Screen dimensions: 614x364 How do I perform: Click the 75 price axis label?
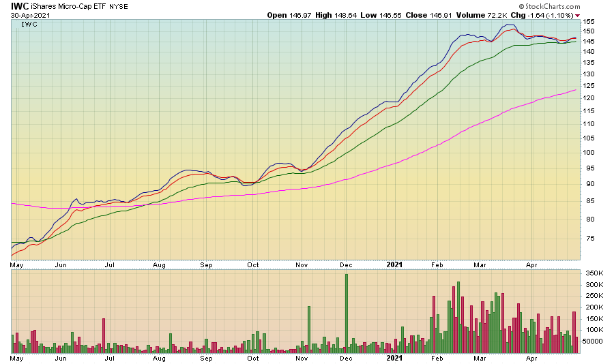pos(591,239)
